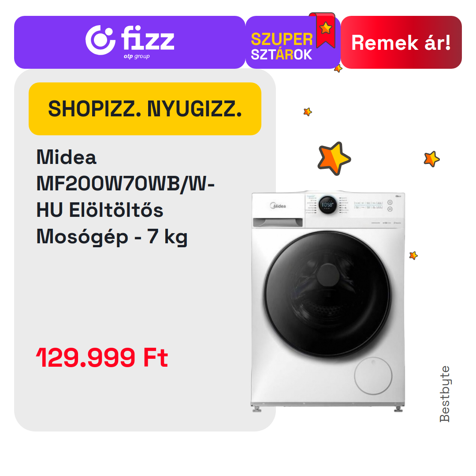Click the SZUPER SZTÁROK badge
Image resolution: width=476 pixels, height=476 pixels.
point(293,42)
